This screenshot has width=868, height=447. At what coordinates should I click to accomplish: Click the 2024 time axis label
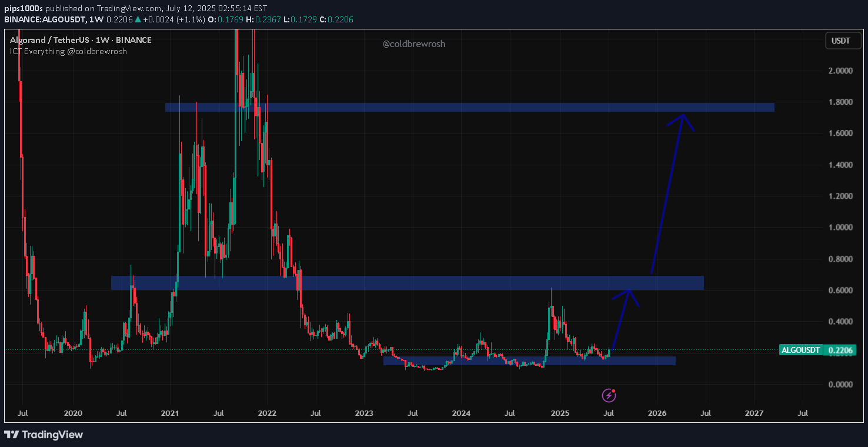(x=461, y=413)
